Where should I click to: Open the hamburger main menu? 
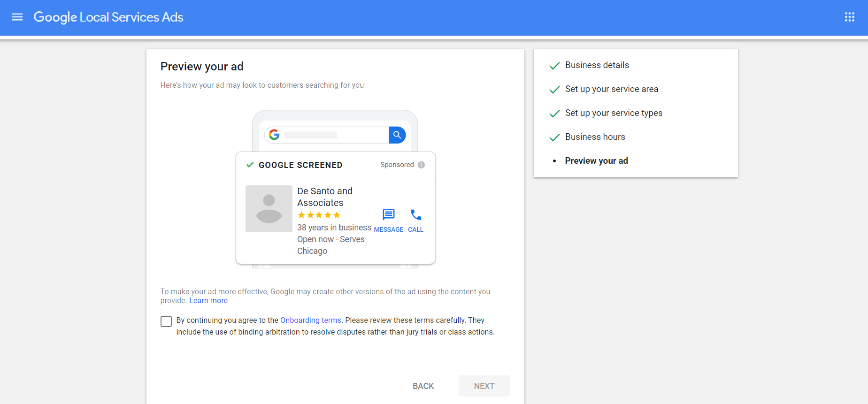[17, 17]
